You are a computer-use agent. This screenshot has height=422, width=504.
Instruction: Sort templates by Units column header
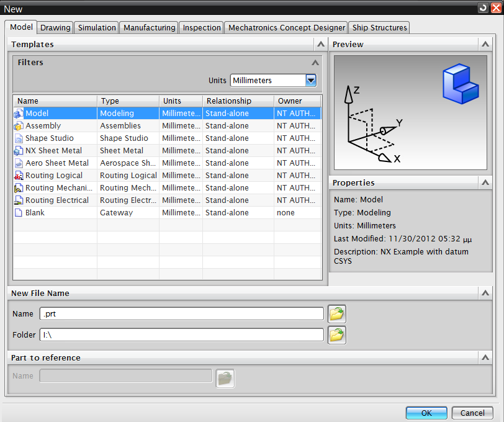point(181,101)
